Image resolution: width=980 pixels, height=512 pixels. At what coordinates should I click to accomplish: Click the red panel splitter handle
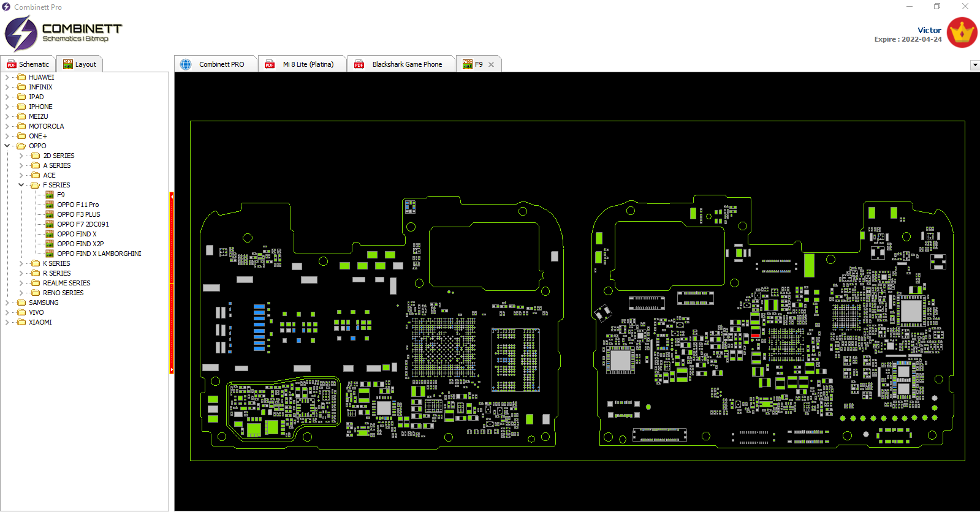pyautogui.click(x=172, y=283)
